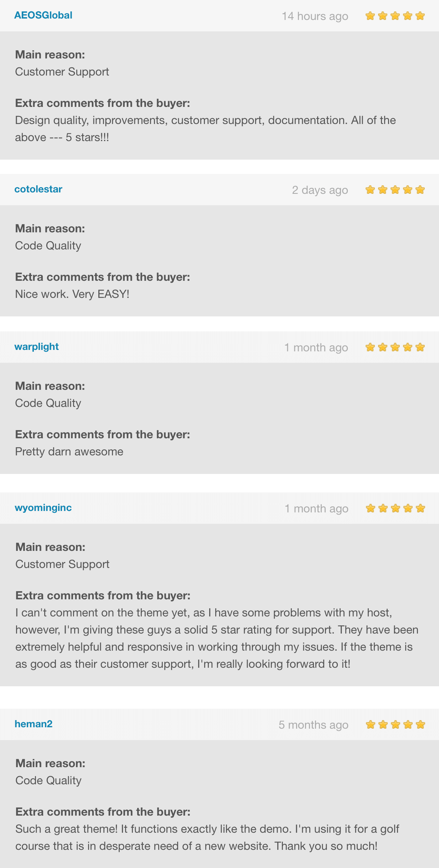Screen dimensions: 439x868
Task: Open the wyominginc username link
Action: point(43,508)
